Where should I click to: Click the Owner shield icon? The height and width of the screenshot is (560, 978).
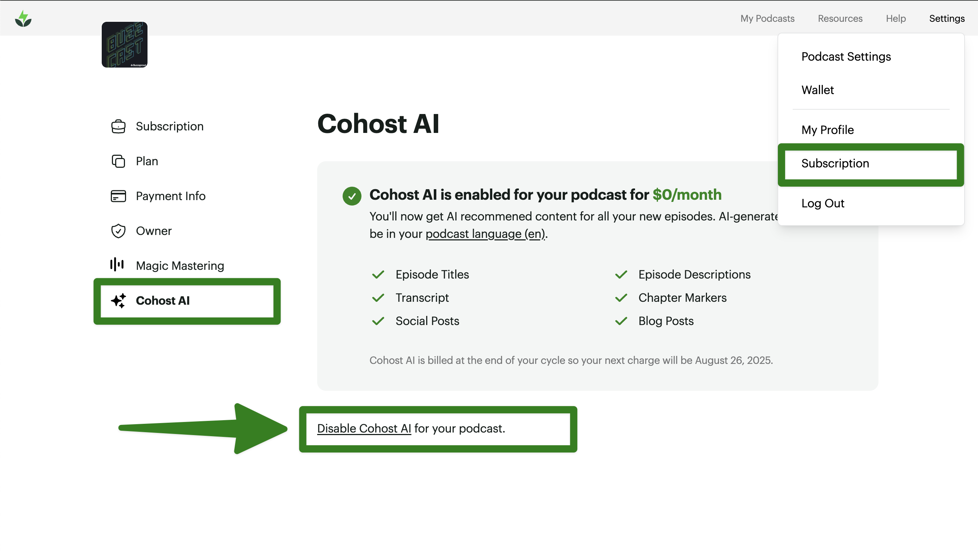[118, 231]
